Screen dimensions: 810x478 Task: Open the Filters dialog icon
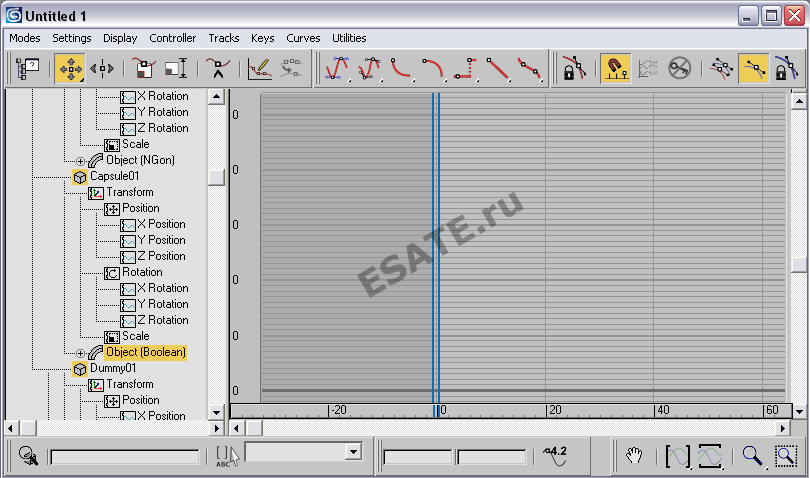pos(27,68)
